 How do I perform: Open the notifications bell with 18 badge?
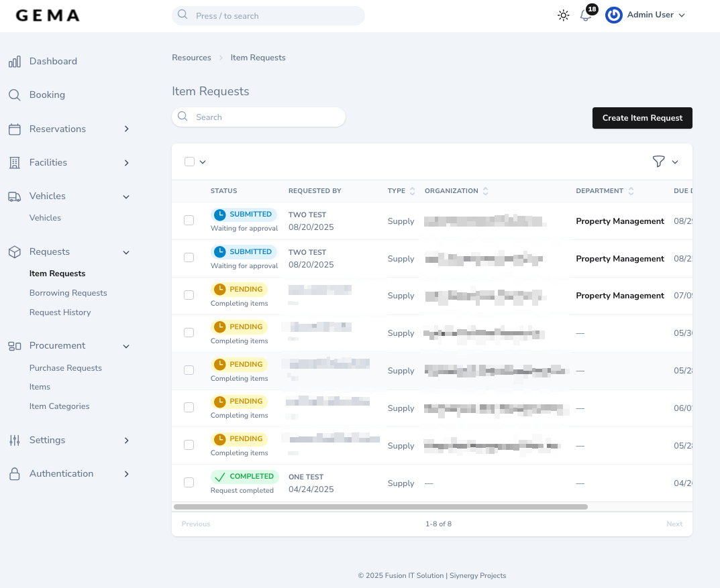(584, 15)
